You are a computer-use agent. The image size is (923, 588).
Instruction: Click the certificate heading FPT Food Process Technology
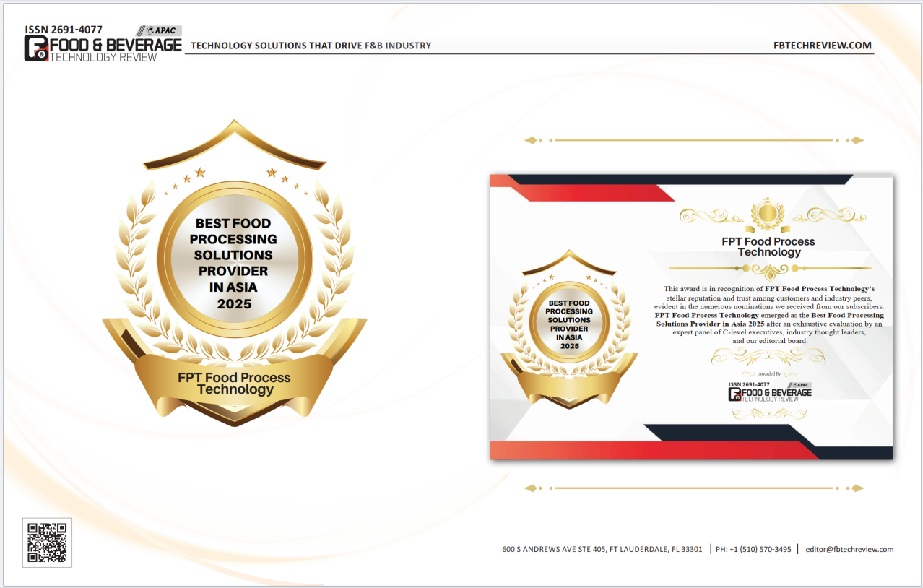(768, 247)
